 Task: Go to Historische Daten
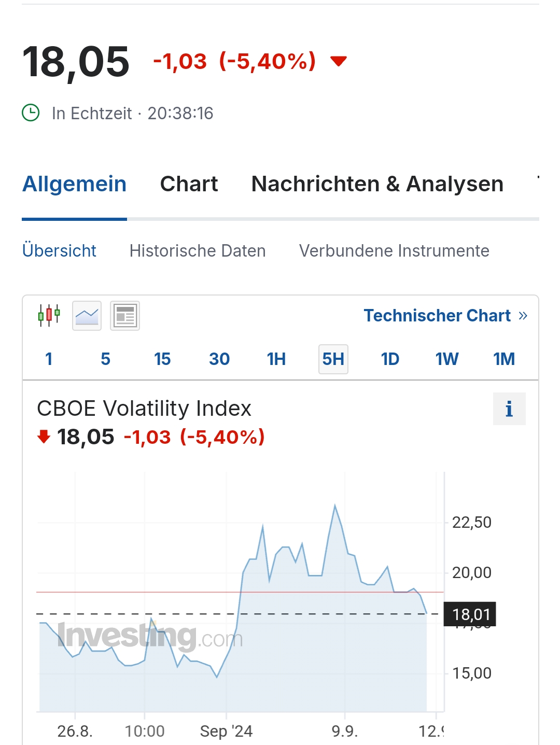(198, 251)
